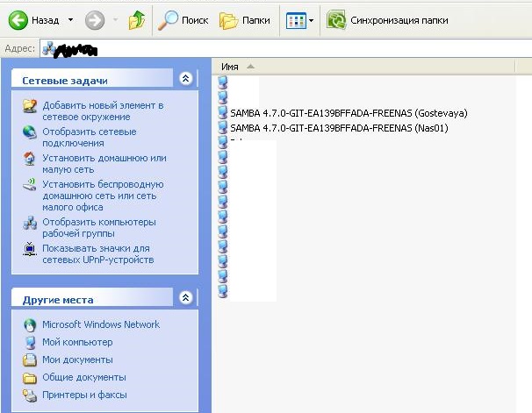Click computer icon of Nas01 entry
The height and width of the screenshot is (413, 532).
(x=223, y=127)
